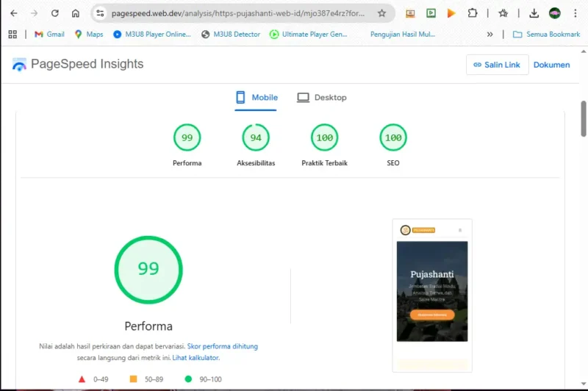Open the Dokumen link
Image resolution: width=588 pixels, height=391 pixels.
552,65
